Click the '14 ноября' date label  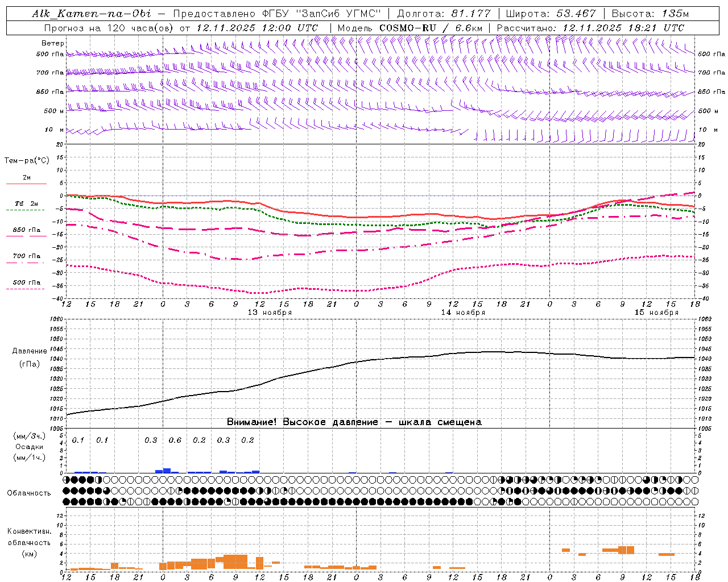463,313
